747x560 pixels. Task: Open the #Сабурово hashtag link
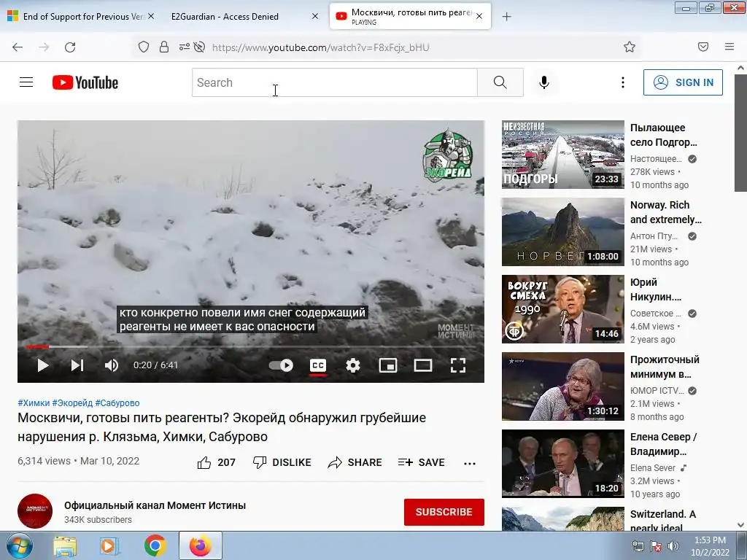[117, 402]
